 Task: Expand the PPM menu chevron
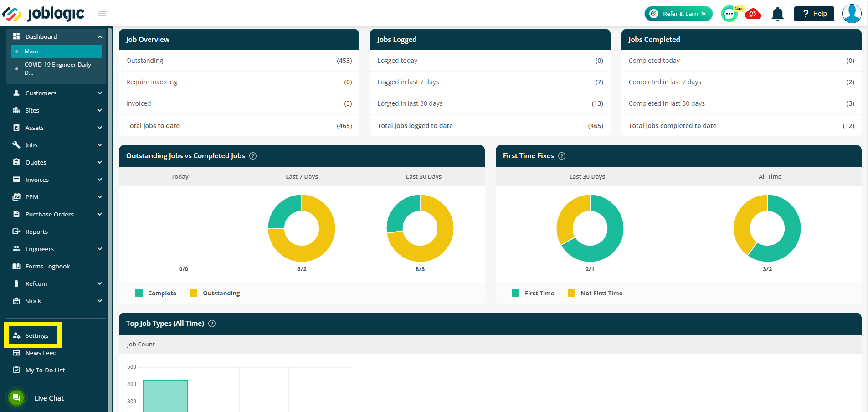click(100, 197)
